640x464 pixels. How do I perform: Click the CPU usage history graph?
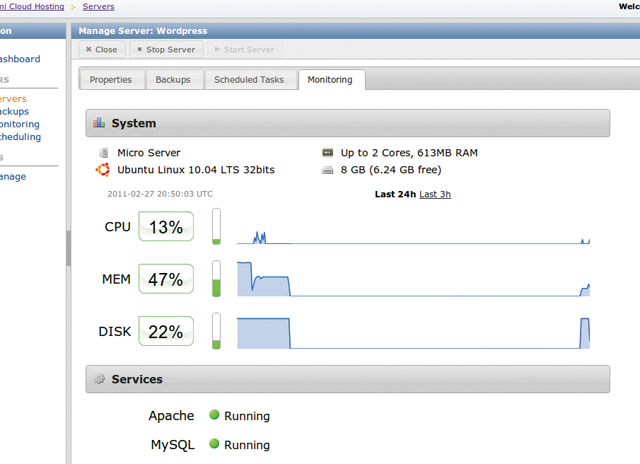click(x=413, y=237)
